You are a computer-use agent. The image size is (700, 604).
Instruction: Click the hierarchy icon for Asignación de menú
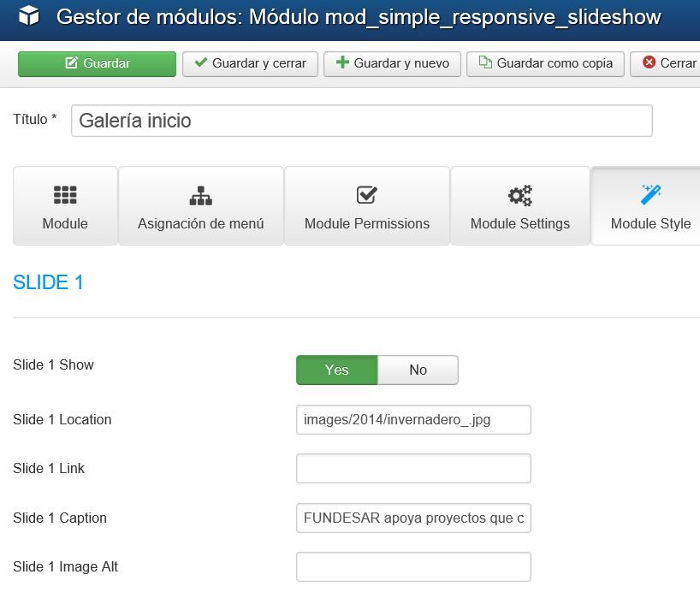pos(201,196)
